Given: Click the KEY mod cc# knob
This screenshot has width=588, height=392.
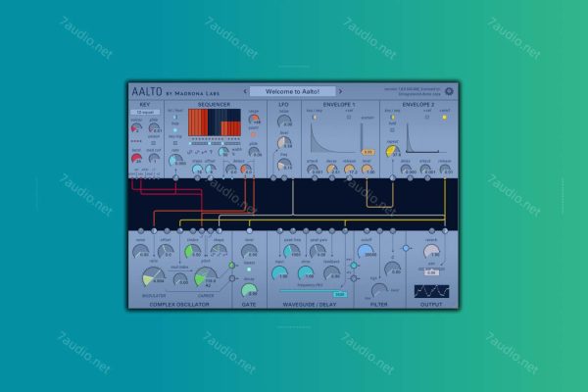Looking at the screenshot, I should (x=154, y=159).
